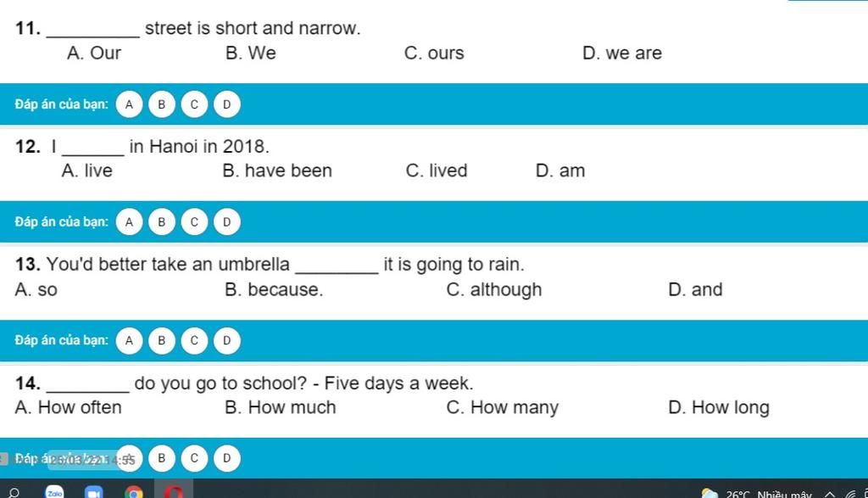Choose answer C for question 11
Screen dimensions: 868x498
point(194,104)
